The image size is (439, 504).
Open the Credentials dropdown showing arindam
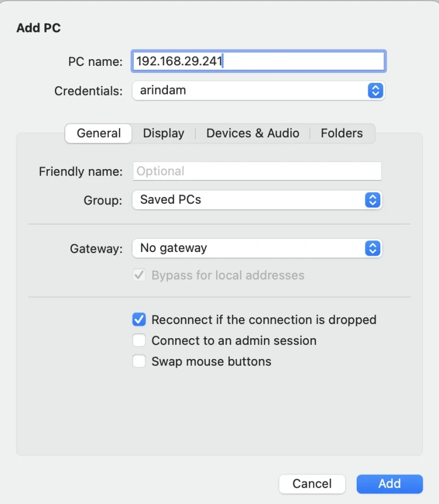[x=258, y=91]
